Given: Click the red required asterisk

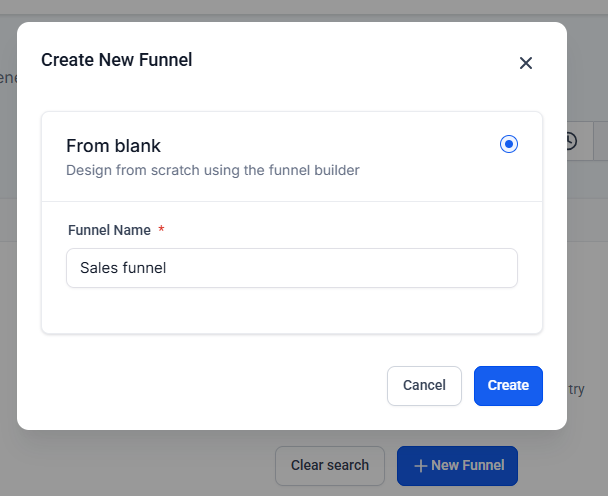Looking at the screenshot, I should point(161,230).
